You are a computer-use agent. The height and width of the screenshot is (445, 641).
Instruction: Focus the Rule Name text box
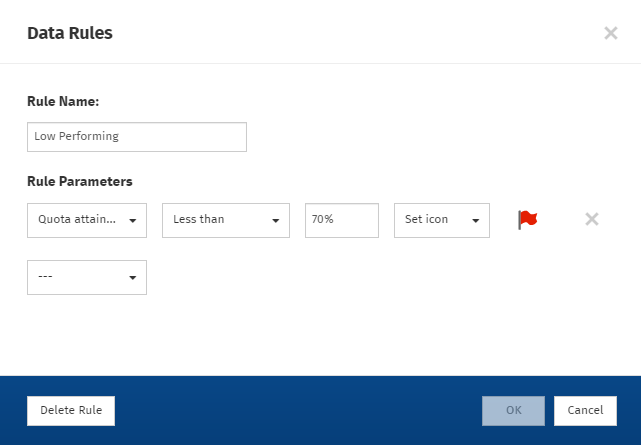coord(136,137)
